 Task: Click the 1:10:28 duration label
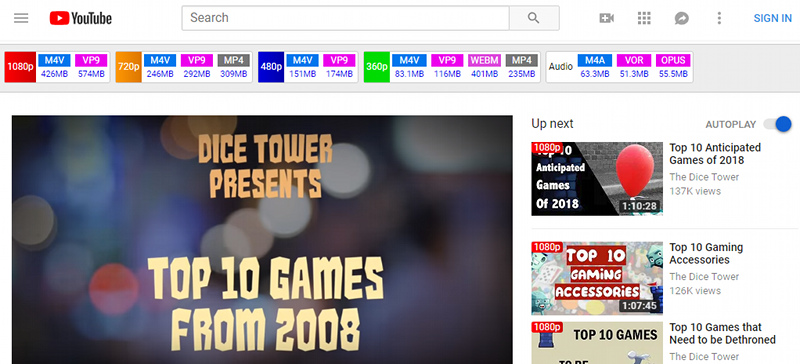click(639, 207)
